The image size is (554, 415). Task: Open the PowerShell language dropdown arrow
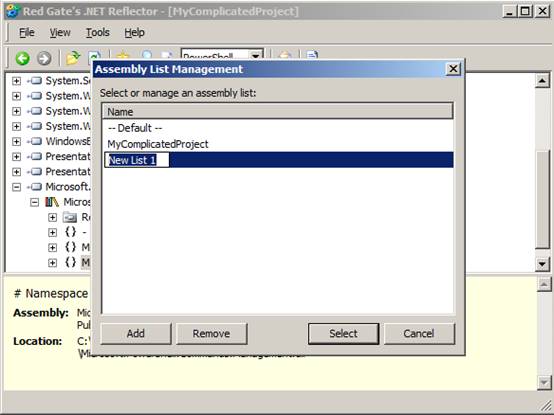[x=255, y=55]
